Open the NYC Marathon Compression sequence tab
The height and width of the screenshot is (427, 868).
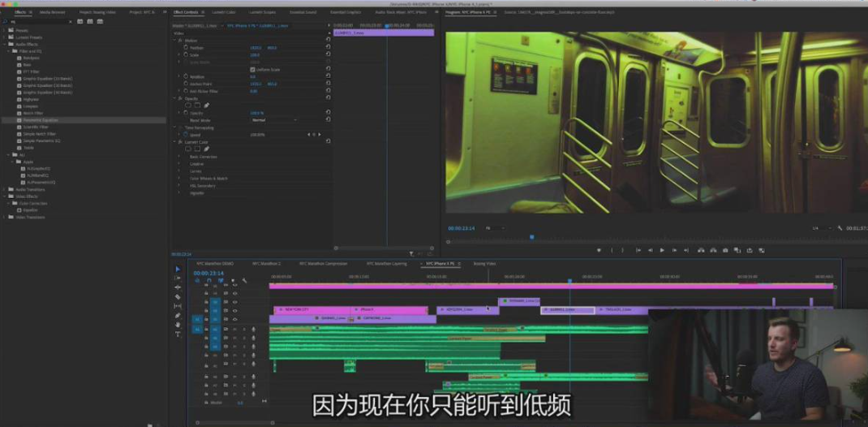point(324,264)
